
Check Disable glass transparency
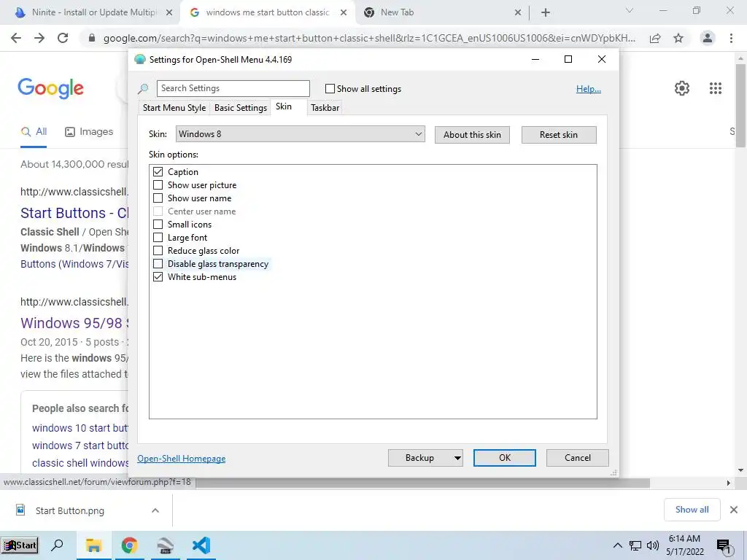(x=158, y=264)
